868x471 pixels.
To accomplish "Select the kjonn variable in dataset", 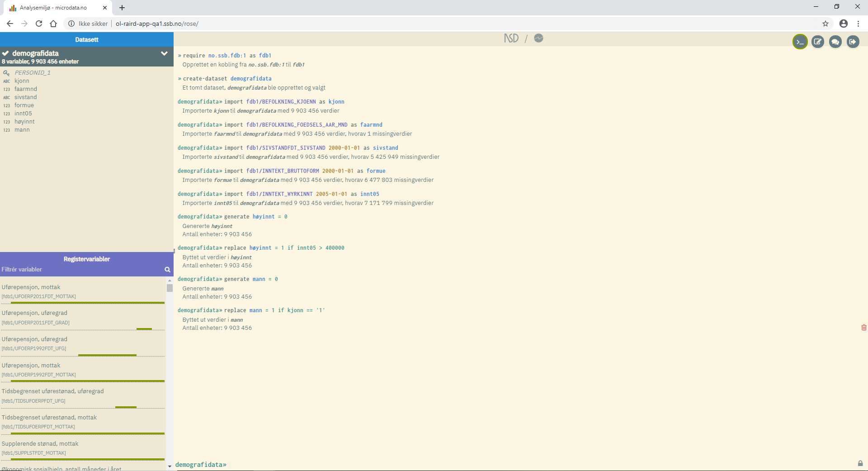I will click(22, 81).
